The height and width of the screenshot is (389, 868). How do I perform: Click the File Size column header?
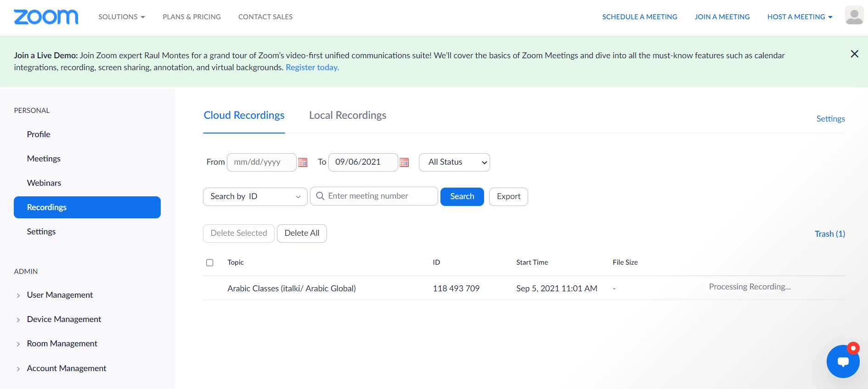pyautogui.click(x=625, y=262)
